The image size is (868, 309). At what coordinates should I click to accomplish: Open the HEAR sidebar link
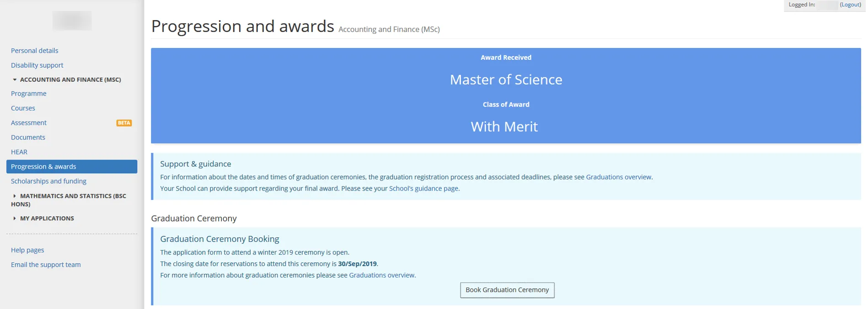(x=19, y=152)
